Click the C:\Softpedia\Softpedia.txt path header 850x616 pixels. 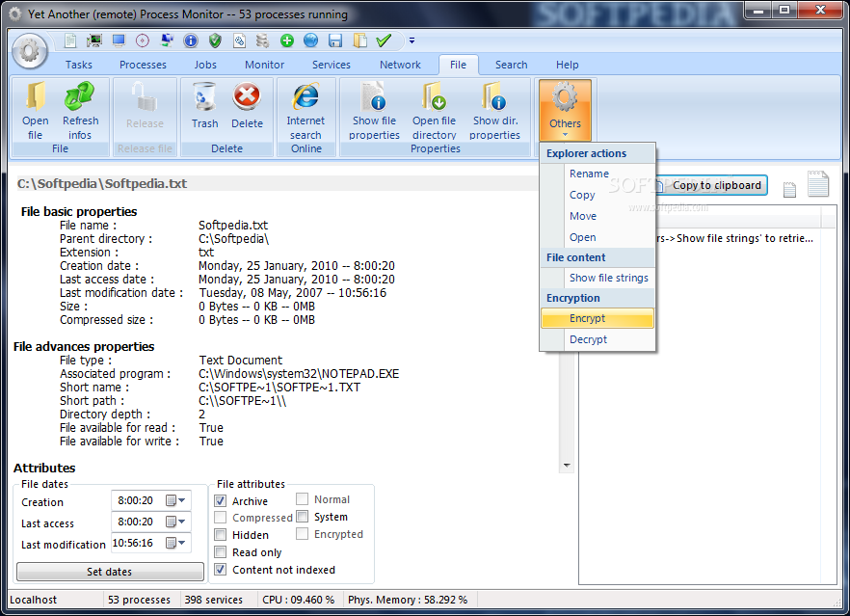[x=102, y=183]
